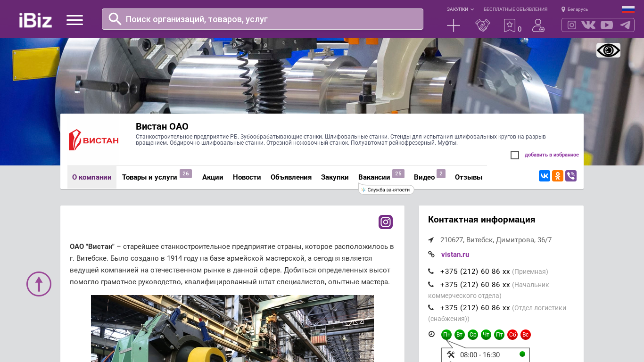Click the iBiz logo
This screenshot has width=644, height=362.
coord(35,20)
